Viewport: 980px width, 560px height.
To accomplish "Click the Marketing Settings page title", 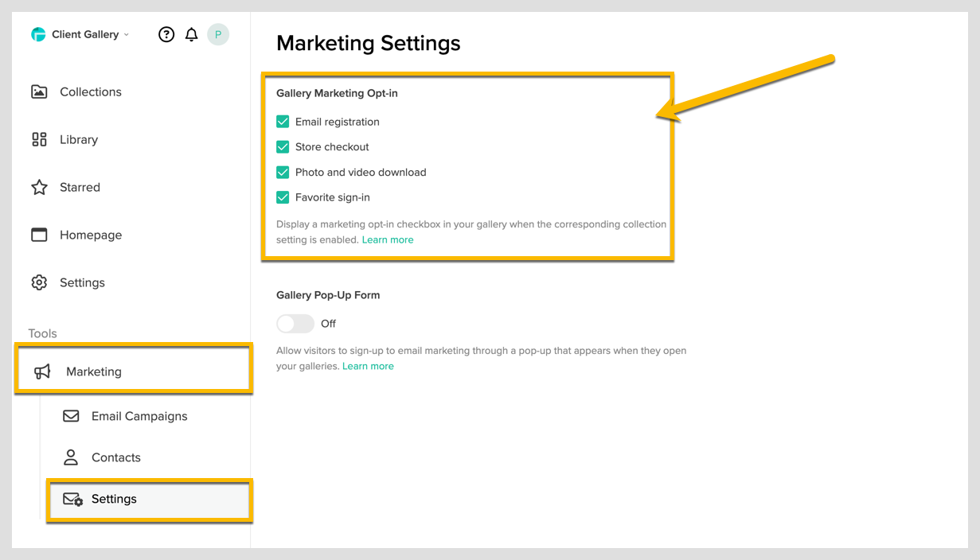I will click(369, 43).
